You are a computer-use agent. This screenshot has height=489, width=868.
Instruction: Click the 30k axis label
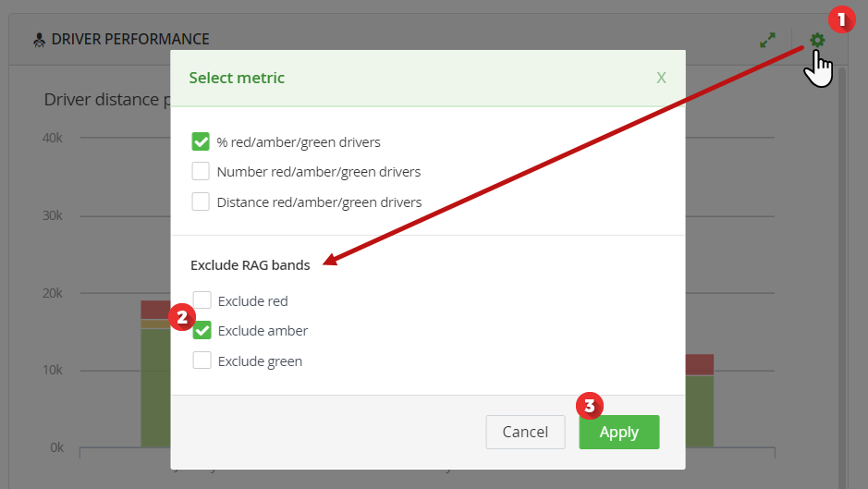pos(53,215)
